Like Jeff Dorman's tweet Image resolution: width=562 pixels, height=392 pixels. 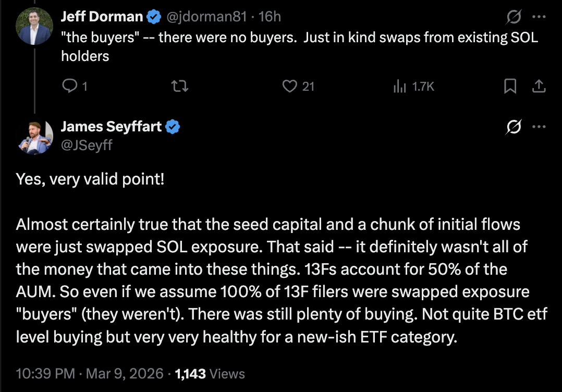(x=290, y=87)
